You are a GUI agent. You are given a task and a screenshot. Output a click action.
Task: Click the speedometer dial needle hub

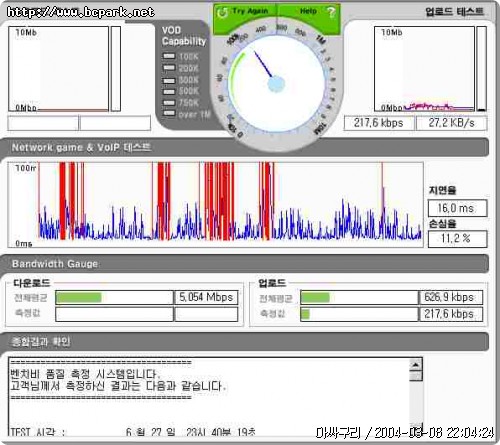click(276, 84)
